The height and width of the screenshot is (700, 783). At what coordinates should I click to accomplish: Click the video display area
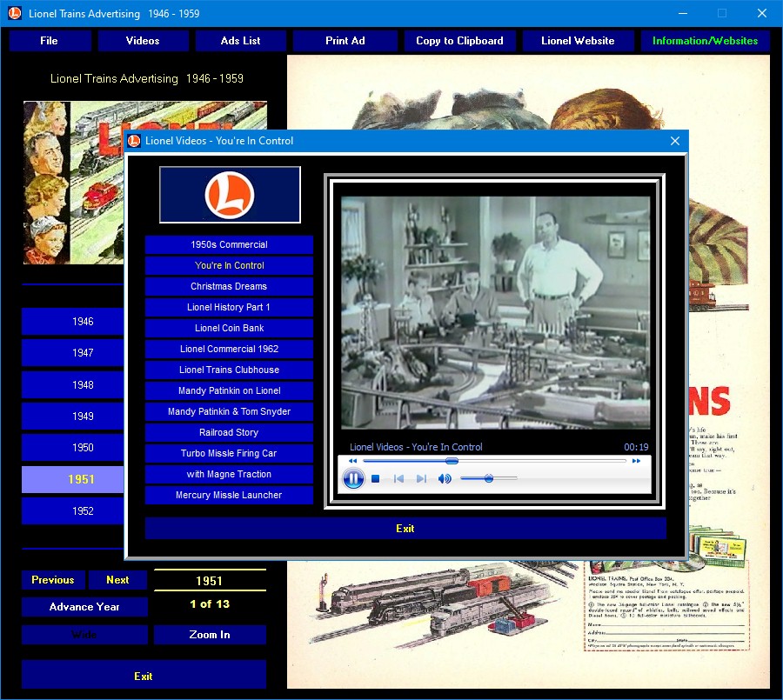[495, 312]
